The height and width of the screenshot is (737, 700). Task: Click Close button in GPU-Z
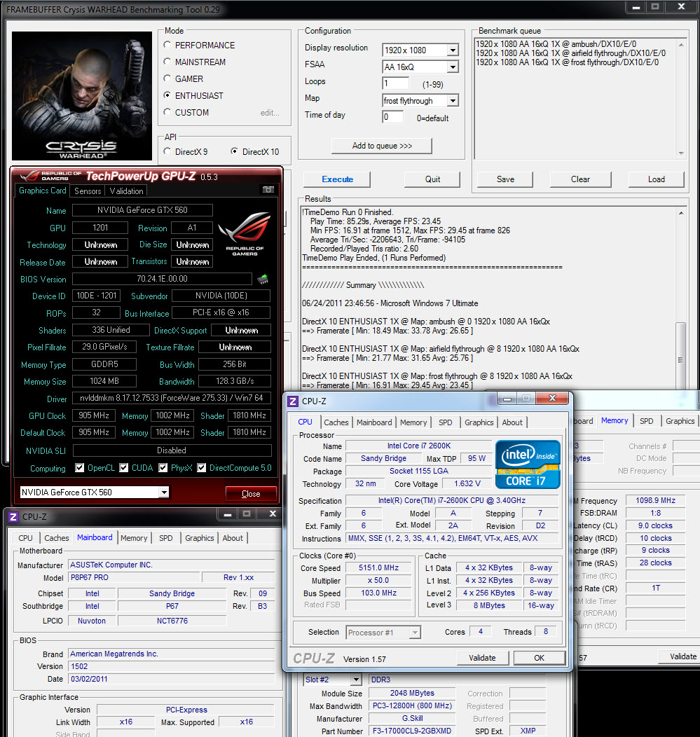[251, 493]
